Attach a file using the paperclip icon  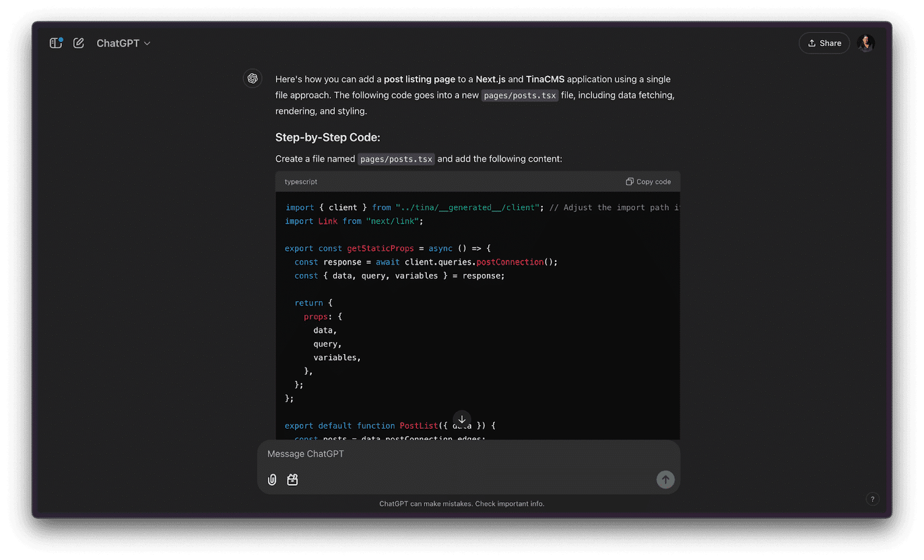pyautogui.click(x=272, y=480)
